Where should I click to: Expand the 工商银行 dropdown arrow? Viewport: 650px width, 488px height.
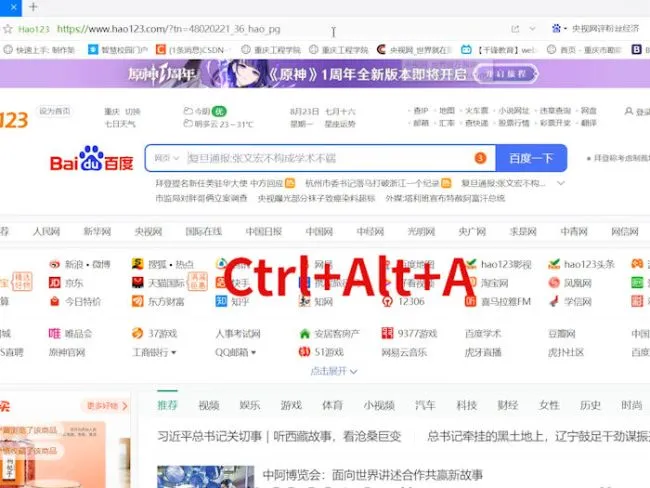(174, 352)
